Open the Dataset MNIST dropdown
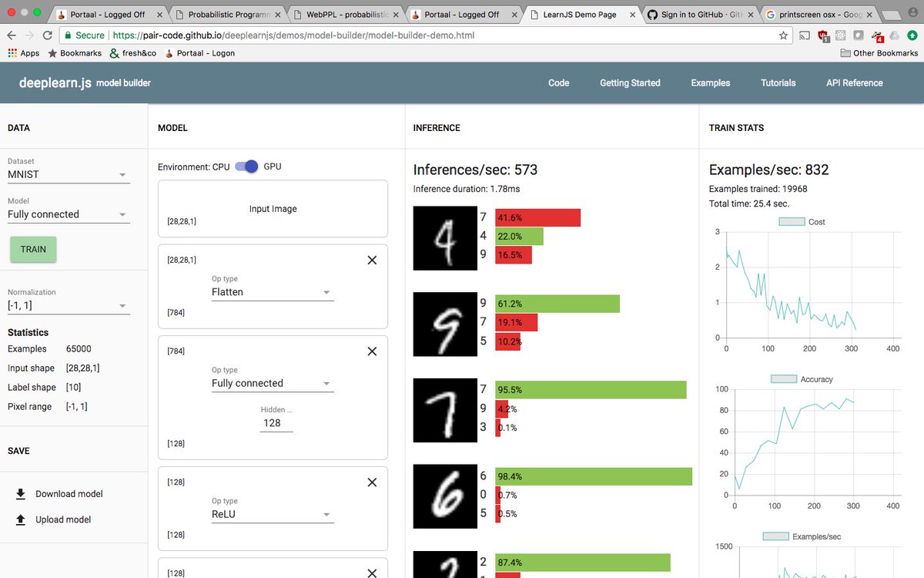This screenshot has width=924, height=578. tap(69, 174)
